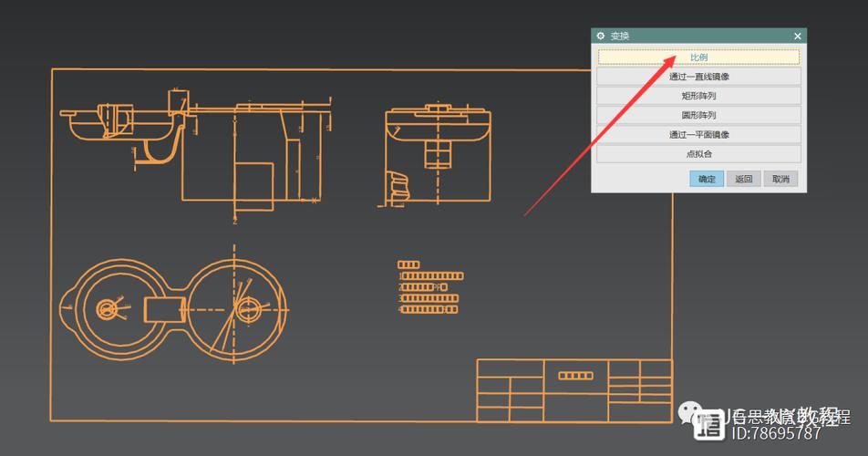Close the 变换 dialog with the X

pyautogui.click(x=797, y=36)
